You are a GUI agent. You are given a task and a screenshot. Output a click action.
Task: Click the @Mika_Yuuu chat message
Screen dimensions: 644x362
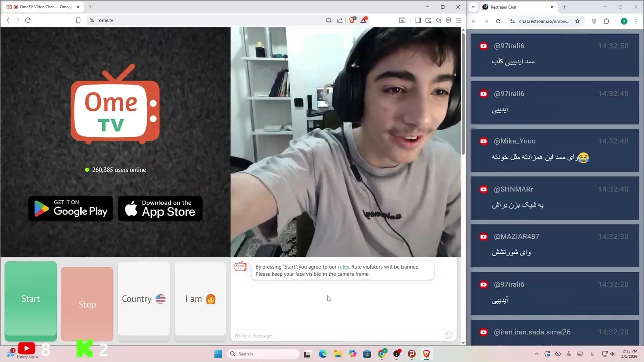pyautogui.click(x=554, y=149)
